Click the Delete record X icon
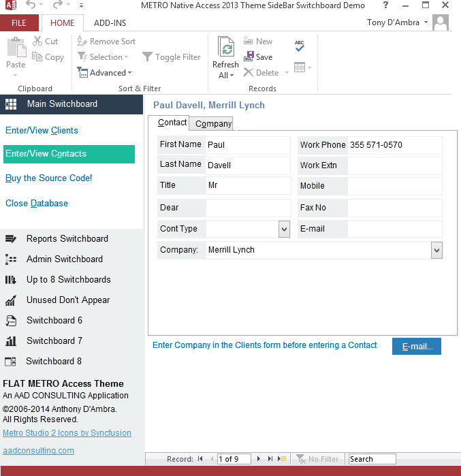This screenshot has height=476, width=461. click(x=248, y=73)
